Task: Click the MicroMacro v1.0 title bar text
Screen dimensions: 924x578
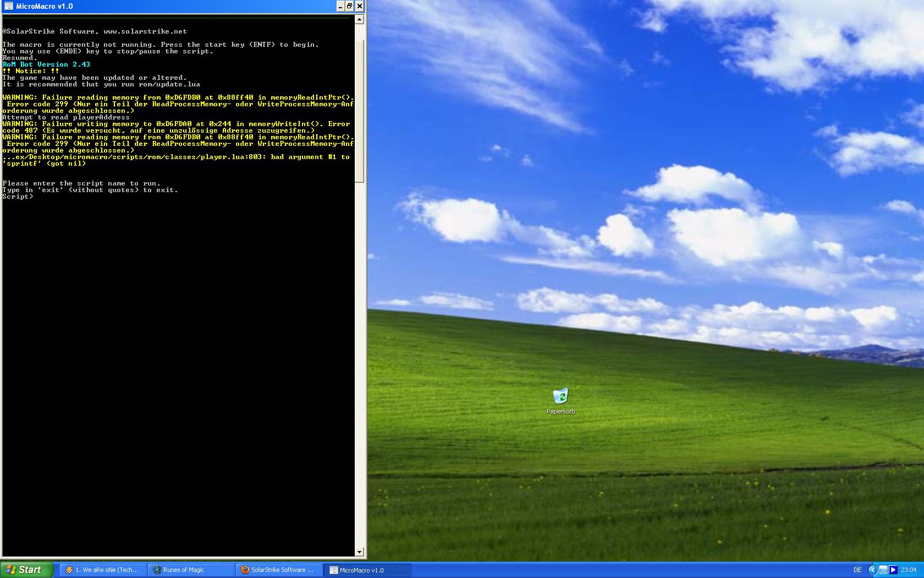Action: pyautogui.click(x=45, y=6)
